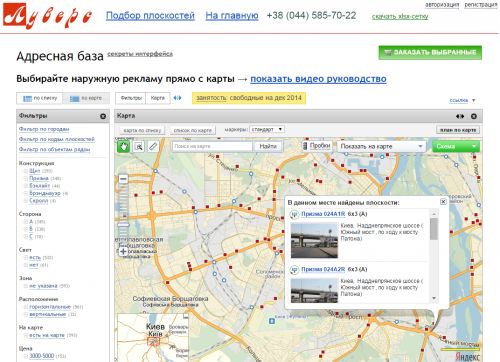This screenshot has height=362, width=500.
Task: Select the ruler measurement tool on map
Action: pos(153,146)
